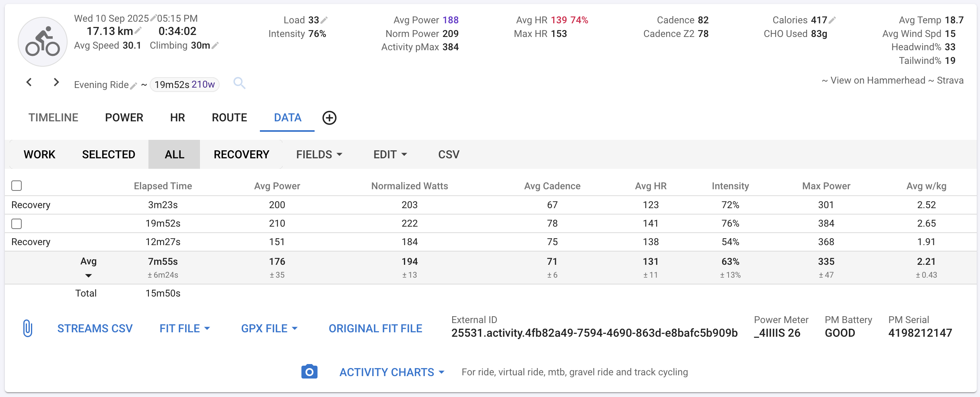Check the 19m52s interval row checkbox

coord(16,223)
